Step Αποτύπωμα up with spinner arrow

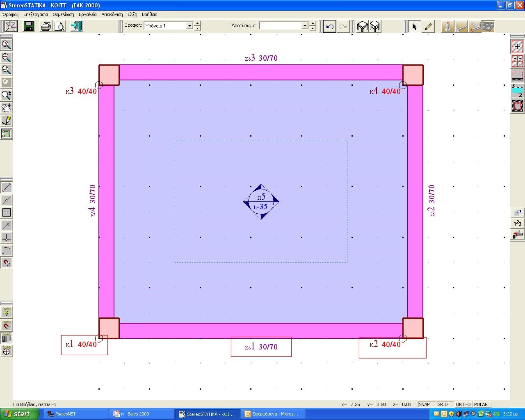(313, 23)
